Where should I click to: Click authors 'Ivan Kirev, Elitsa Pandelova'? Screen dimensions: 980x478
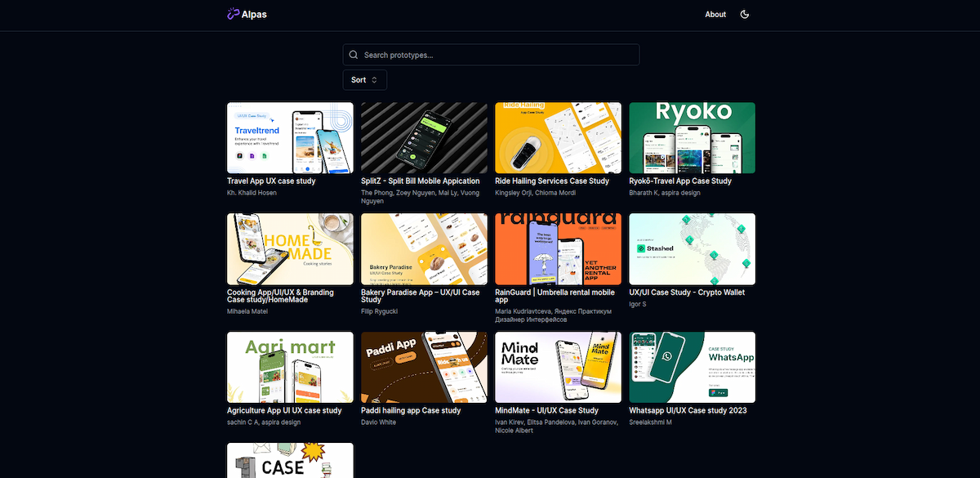pyautogui.click(x=535, y=422)
